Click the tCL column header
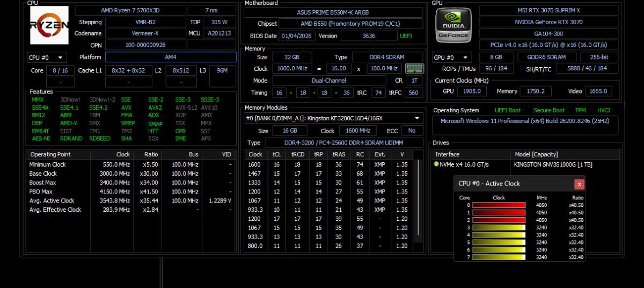Image resolution: width=644 pixels, height=288 pixels. click(276, 154)
